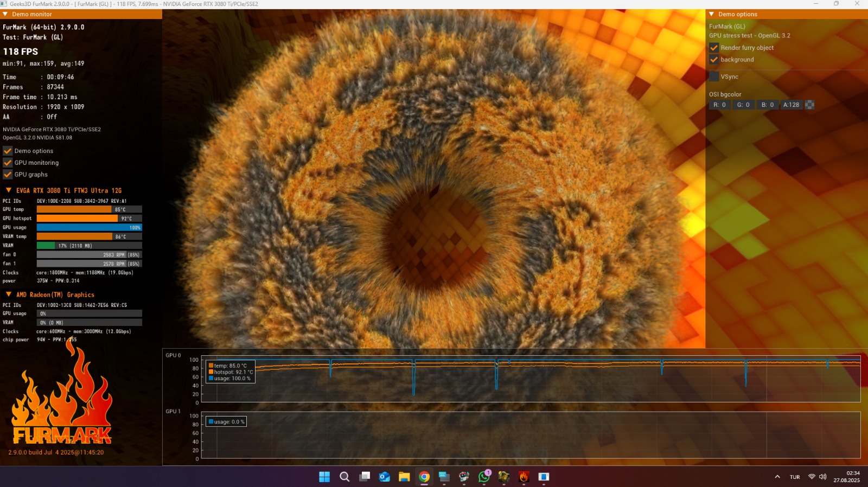Image resolution: width=868 pixels, height=487 pixels.
Task: Click the B: 0 color field
Action: click(768, 105)
